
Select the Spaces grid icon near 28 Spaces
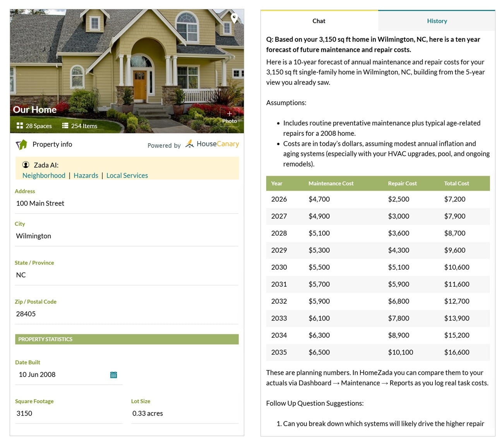[x=19, y=125]
